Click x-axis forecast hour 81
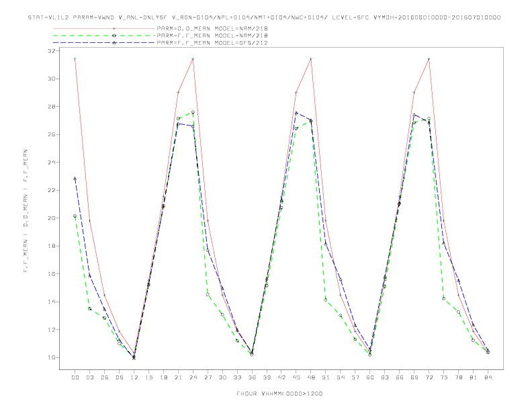Screen dimensions: 532x411 (473, 377)
